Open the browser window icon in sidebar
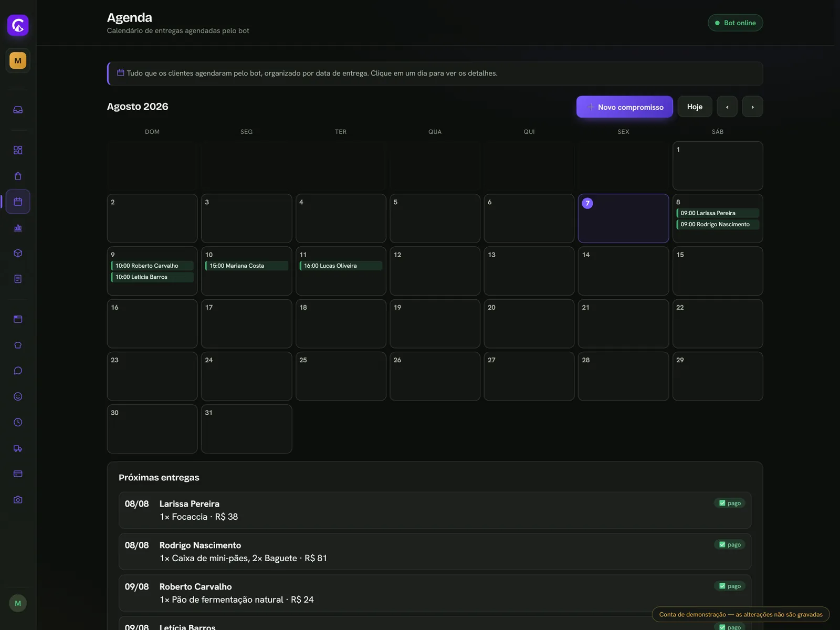 (x=18, y=319)
